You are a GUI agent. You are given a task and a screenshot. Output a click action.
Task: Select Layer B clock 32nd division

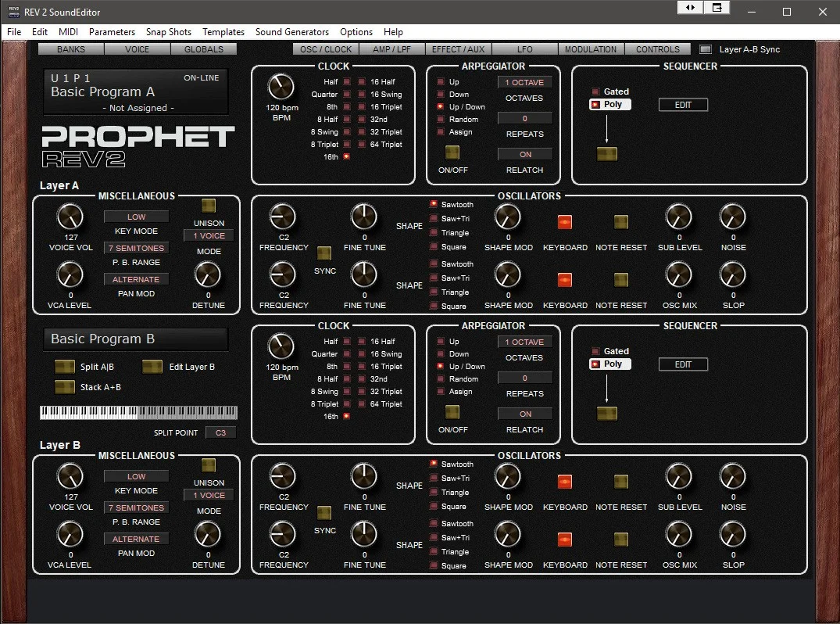362,378
